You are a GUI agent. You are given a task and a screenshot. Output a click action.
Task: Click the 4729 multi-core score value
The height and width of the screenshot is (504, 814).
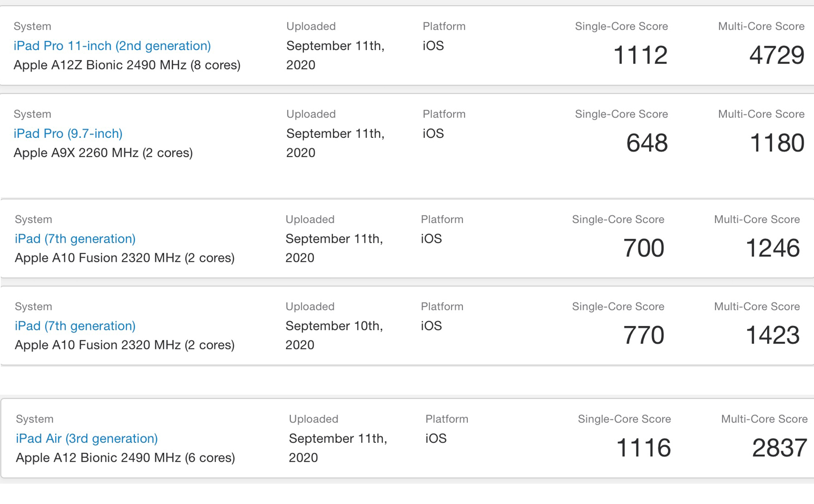(x=777, y=55)
